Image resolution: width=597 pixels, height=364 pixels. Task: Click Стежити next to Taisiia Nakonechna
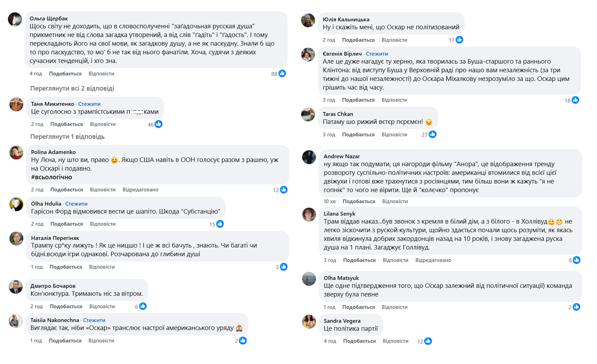[94, 320]
